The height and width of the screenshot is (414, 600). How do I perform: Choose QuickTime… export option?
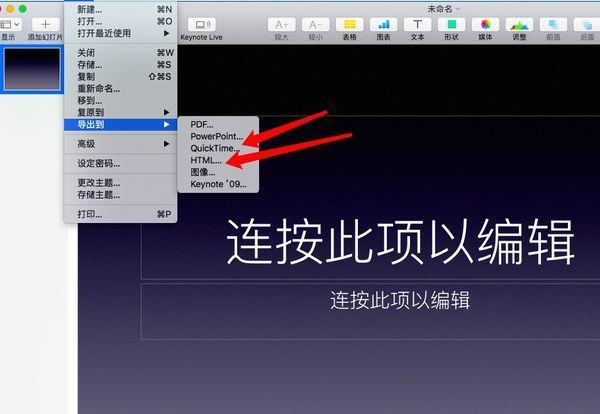215,148
